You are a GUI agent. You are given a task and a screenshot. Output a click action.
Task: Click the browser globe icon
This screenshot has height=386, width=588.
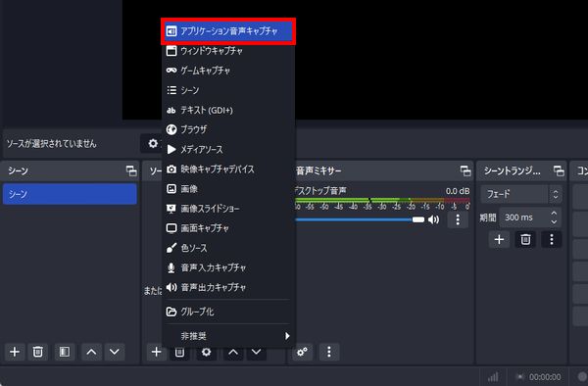point(171,129)
